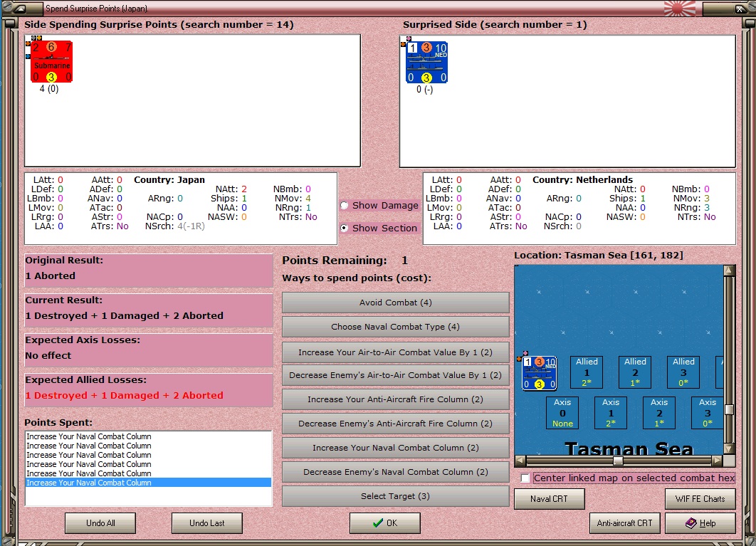Click the map vertical scrollbar thumb

pyautogui.click(x=729, y=409)
